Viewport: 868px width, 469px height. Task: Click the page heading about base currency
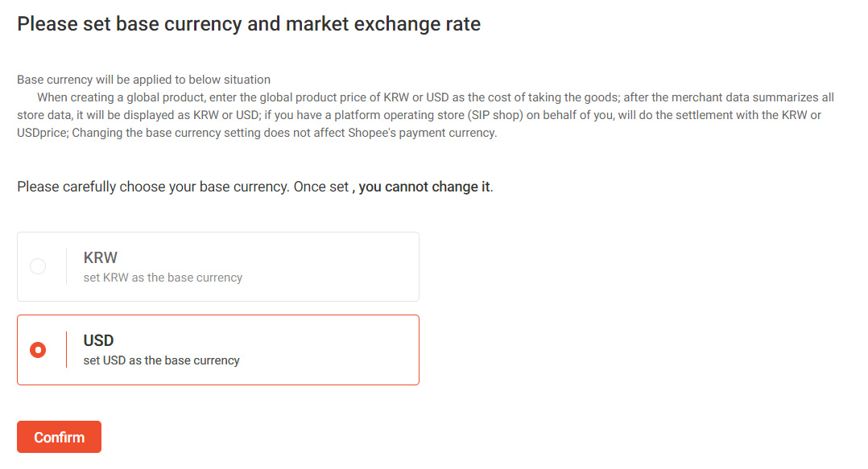tap(249, 24)
